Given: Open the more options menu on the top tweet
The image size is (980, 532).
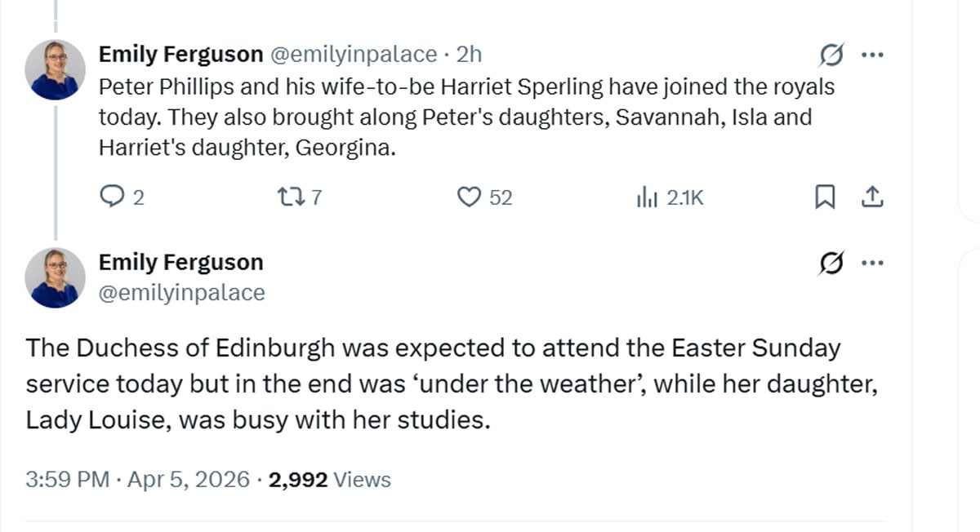Looking at the screenshot, I should point(873,54).
